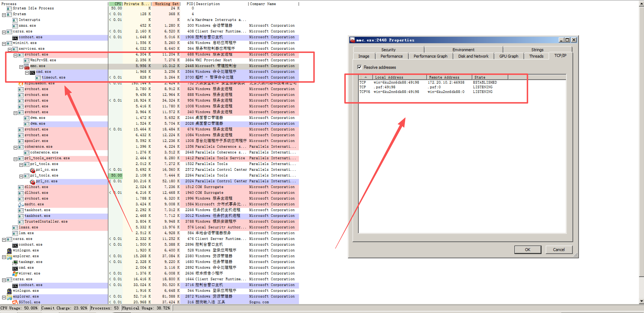Collapse the prl_tools_service.exe tree node
Screen dimensions: 644x313
pyautogui.click(x=15, y=159)
